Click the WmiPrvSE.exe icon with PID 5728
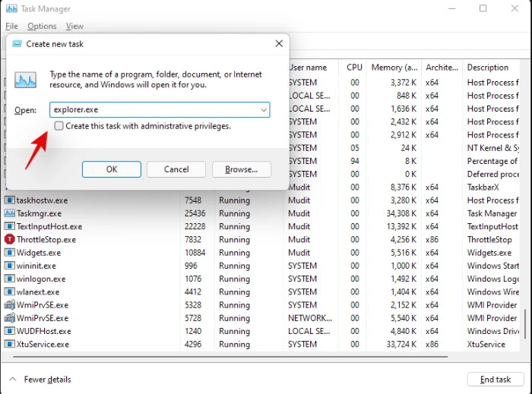This screenshot has height=394, width=532. [9, 318]
